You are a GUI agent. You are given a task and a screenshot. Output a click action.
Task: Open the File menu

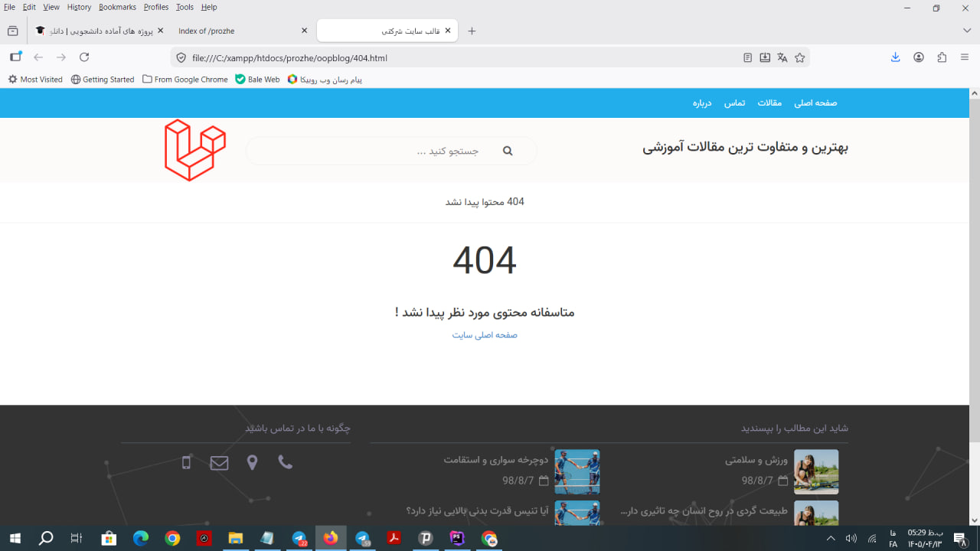click(x=10, y=7)
